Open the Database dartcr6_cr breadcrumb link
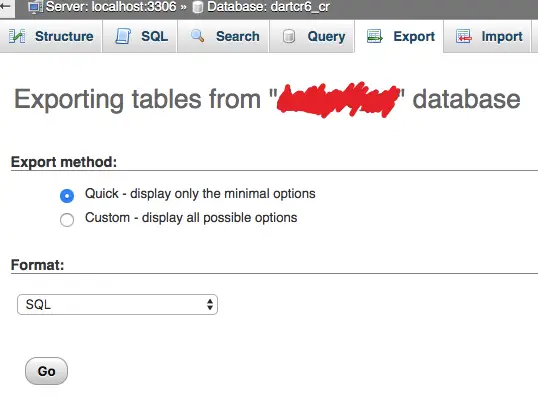This screenshot has width=538, height=412. coord(268,7)
